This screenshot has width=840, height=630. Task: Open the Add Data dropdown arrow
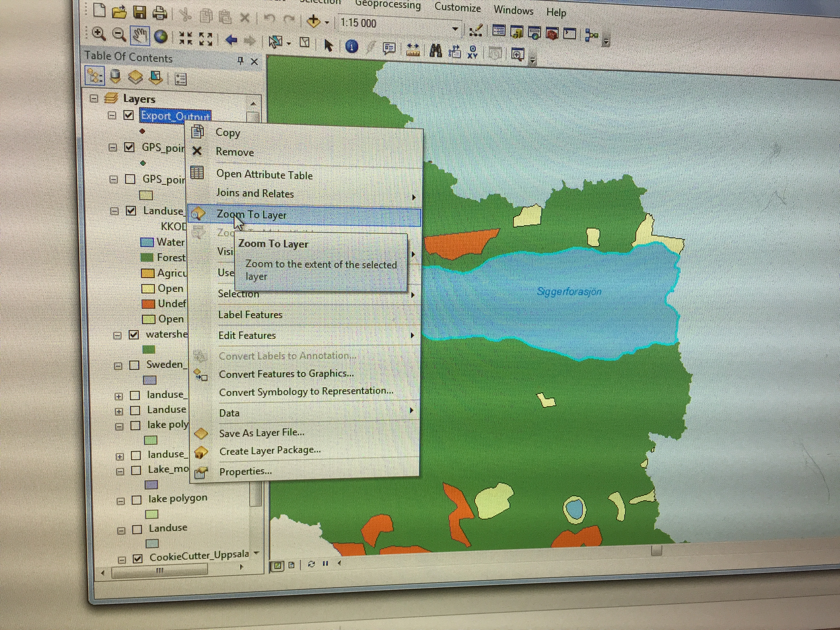click(x=327, y=22)
